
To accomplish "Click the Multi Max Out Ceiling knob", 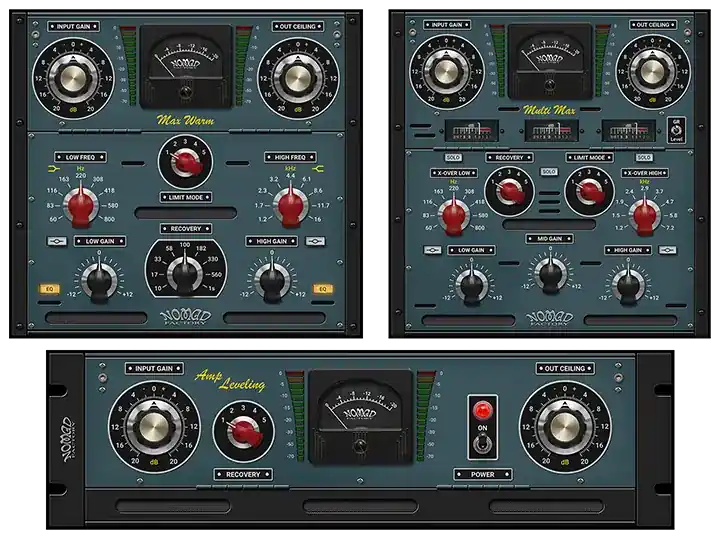I will coord(652,72).
